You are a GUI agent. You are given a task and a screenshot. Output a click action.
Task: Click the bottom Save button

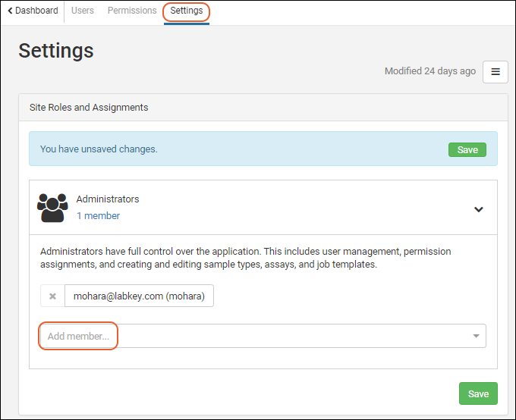pyautogui.click(x=478, y=393)
